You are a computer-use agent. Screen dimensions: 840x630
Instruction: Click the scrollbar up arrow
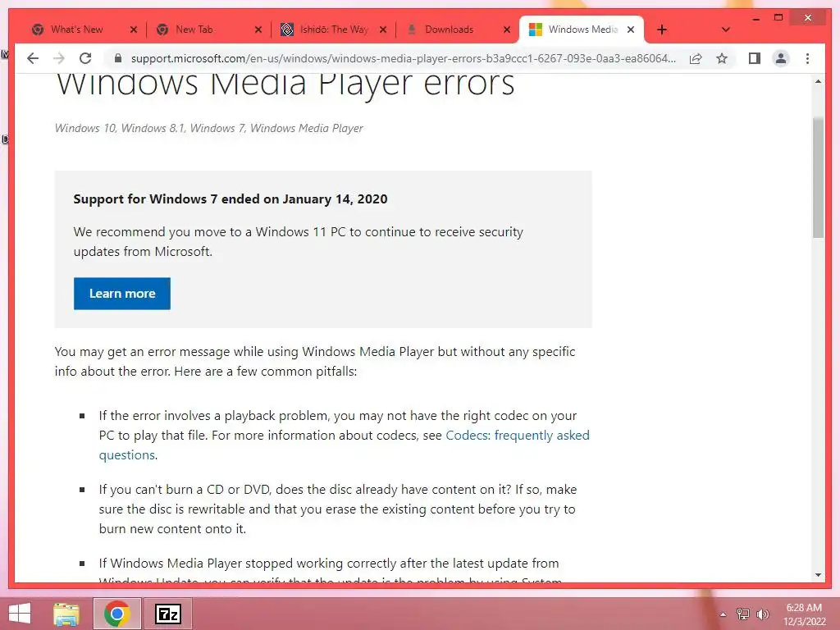818,82
